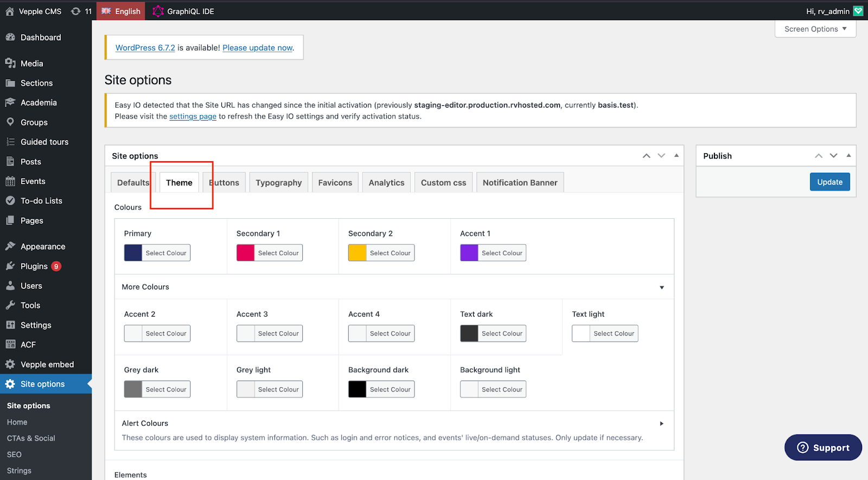Click the English language flag icon
Viewport: 868px width, 480px height.
(x=106, y=11)
